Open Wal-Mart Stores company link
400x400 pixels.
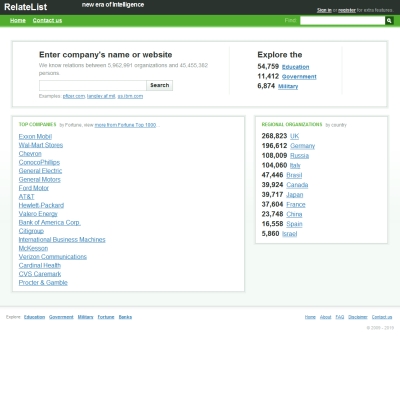click(41, 145)
